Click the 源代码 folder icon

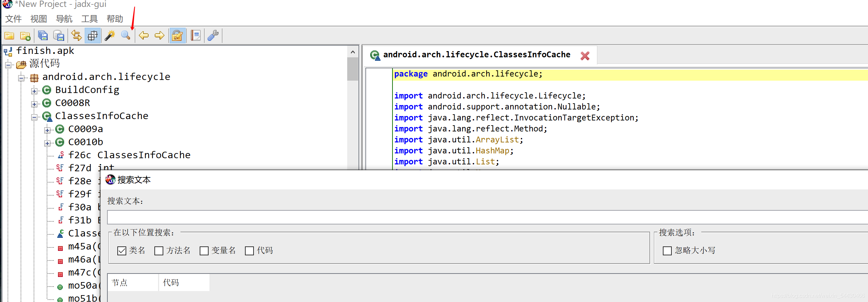click(x=21, y=65)
